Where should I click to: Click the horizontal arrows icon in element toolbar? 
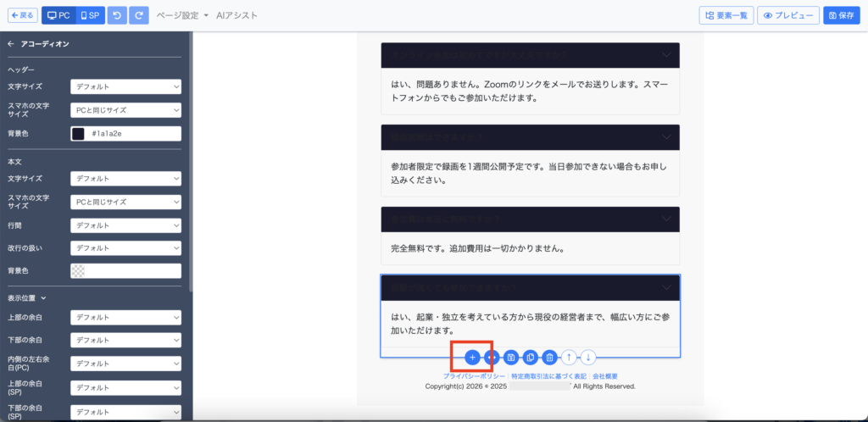pos(492,358)
